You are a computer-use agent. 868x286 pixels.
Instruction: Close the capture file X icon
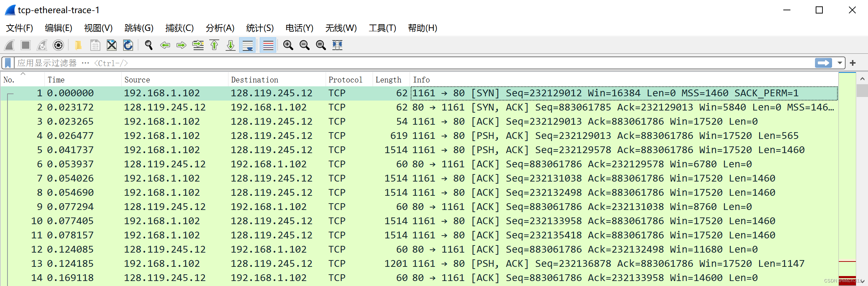click(112, 45)
